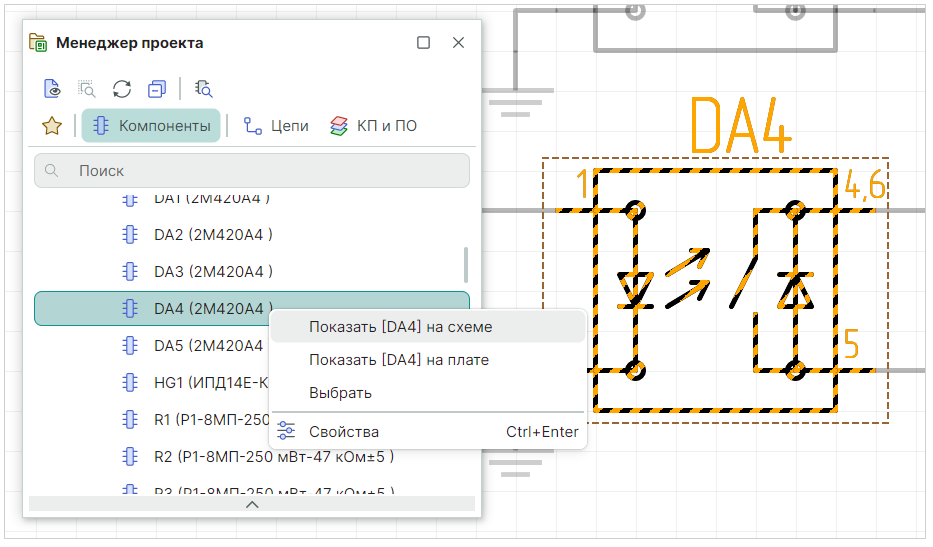Maximize the Менеджер проекта panel
Screen dimensions: 933x547
(423, 43)
